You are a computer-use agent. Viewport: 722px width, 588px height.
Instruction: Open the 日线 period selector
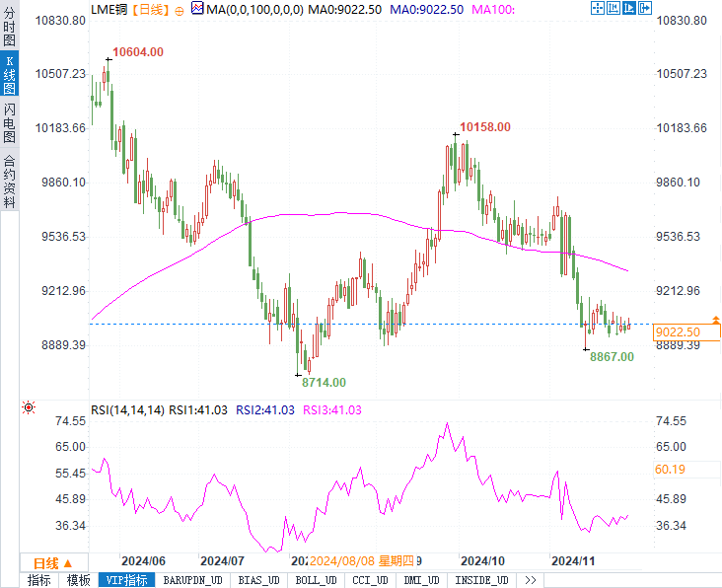53,563
